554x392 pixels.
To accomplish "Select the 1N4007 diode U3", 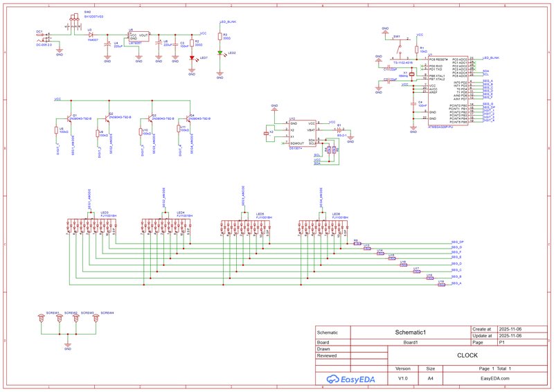I will tap(91, 35).
